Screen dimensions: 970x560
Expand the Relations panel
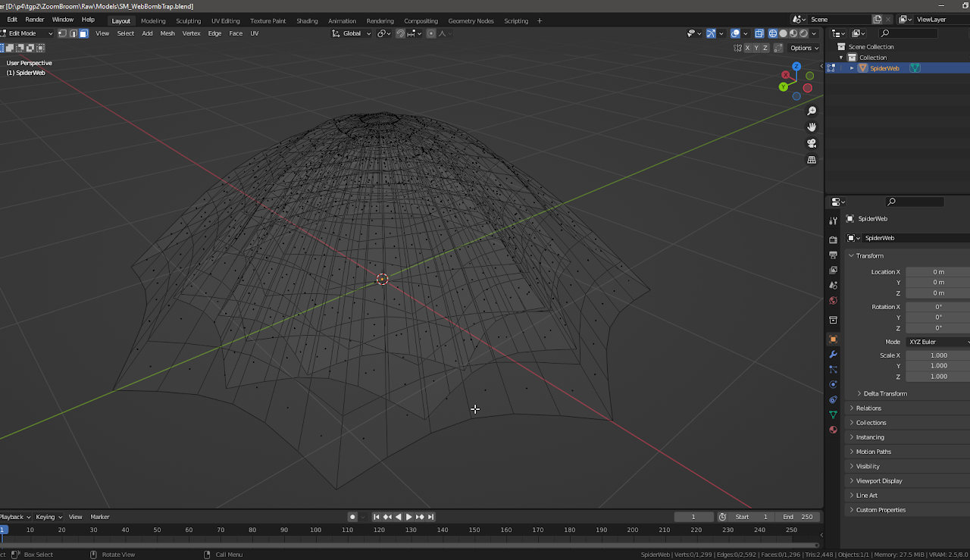point(868,408)
